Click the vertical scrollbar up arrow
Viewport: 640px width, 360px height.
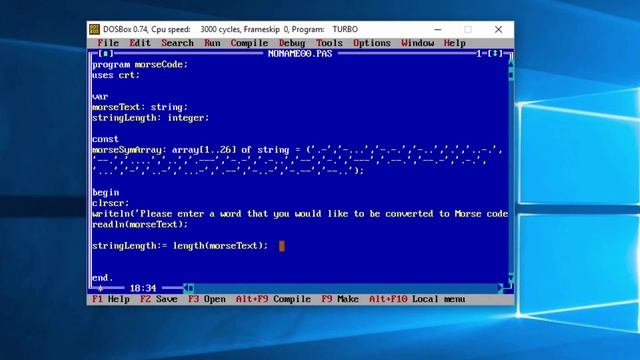(511, 64)
